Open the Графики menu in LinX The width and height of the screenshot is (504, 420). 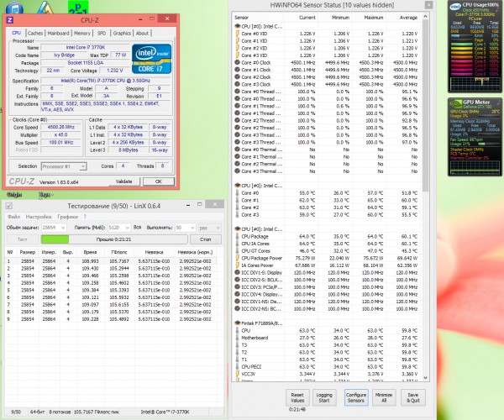point(67,217)
